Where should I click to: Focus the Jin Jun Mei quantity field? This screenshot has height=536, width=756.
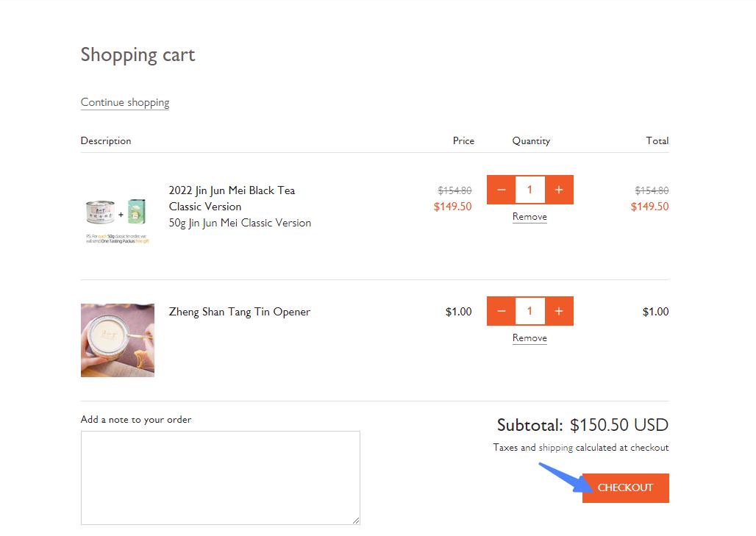point(529,190)
